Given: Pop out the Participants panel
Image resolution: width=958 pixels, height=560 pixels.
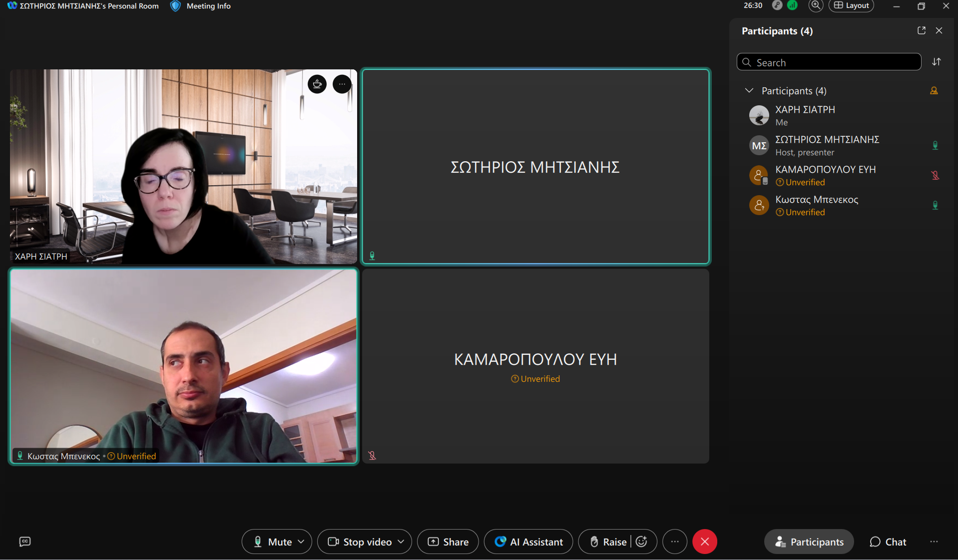Looking at the screenshot, I should click(922, 30).
